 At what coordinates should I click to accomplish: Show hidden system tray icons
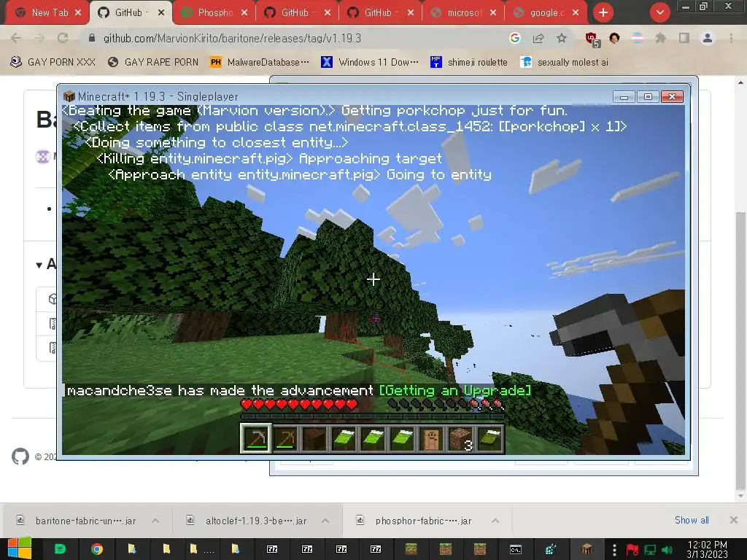(x=614, y=550)
